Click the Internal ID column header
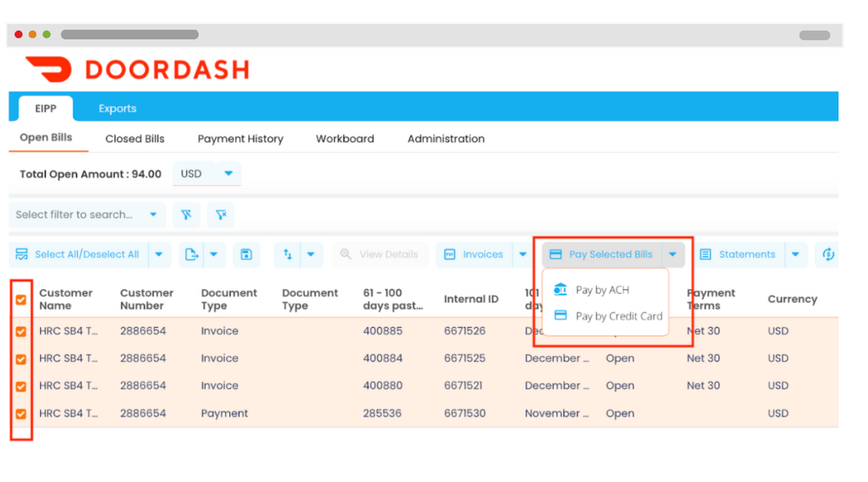The image size is (868, 482). pos(471,300)
